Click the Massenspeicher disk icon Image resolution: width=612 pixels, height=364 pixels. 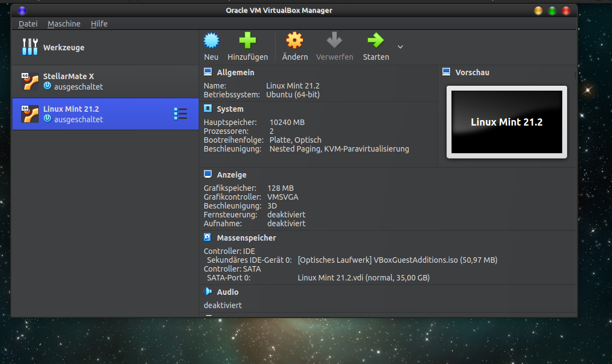208,237
